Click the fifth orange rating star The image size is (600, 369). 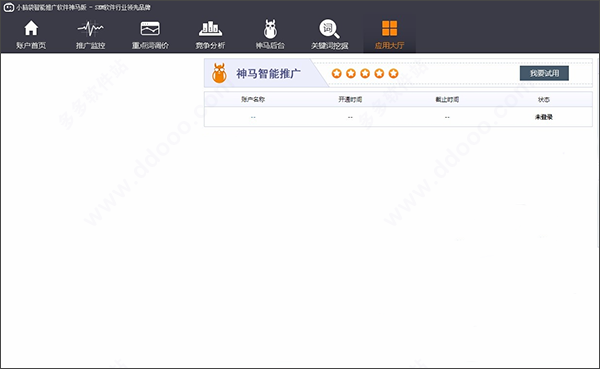coord(393,73)
